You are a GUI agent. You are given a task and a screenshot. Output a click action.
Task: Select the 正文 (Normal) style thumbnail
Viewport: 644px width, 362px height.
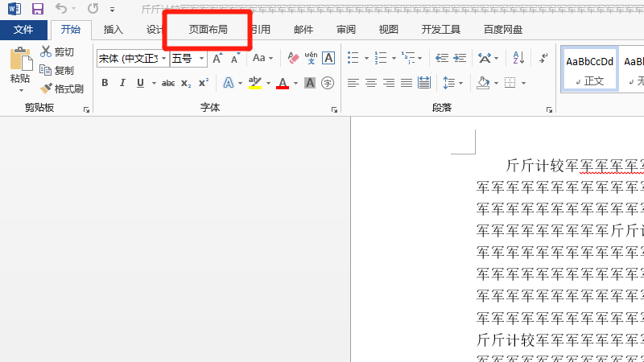[x=589, y=68]
